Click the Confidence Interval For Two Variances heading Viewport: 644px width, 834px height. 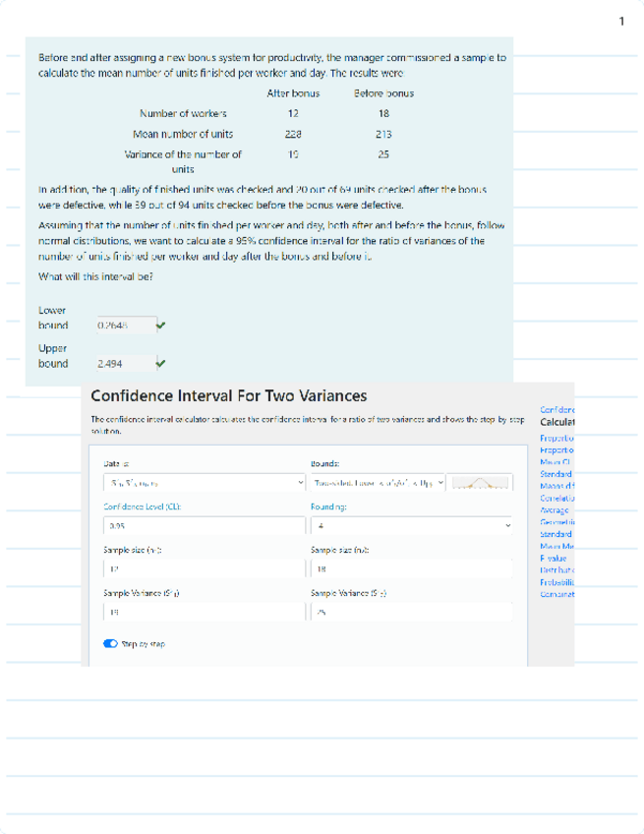click(x=229, y=395)
